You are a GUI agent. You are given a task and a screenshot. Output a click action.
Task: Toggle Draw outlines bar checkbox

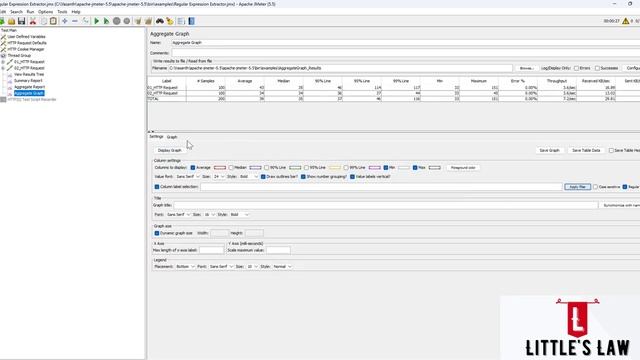263,177
